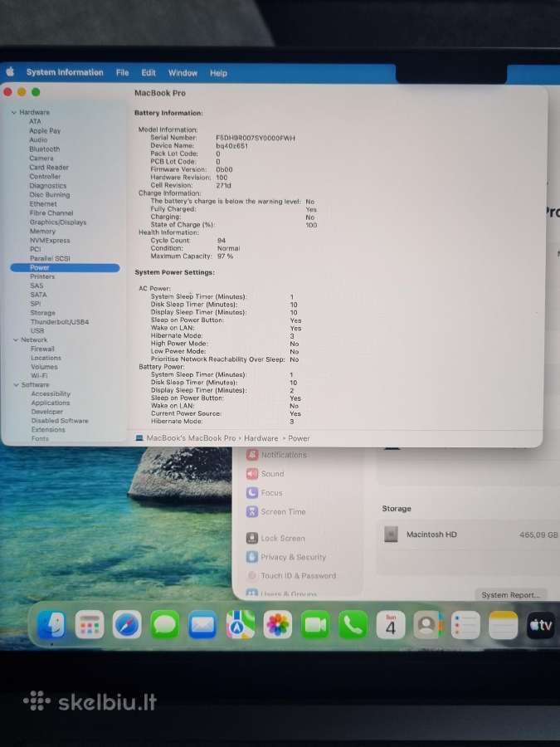The width and height of the screenshot is (560, 747).
Task: Click the Maximum Capacity value 97 %
Action: click(225, 256)
